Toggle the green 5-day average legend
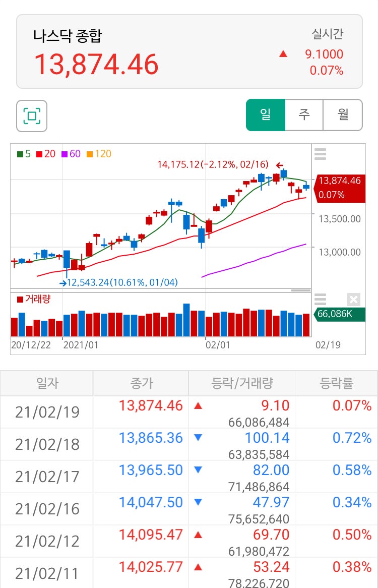The width and height of the screenshot is (378, 588). coord(24,154)
